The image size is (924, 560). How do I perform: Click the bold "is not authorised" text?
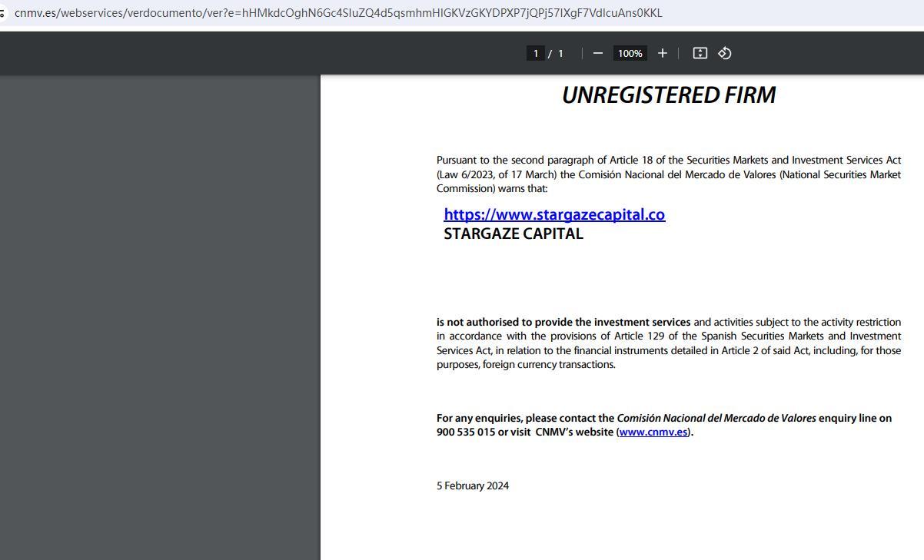484,322
